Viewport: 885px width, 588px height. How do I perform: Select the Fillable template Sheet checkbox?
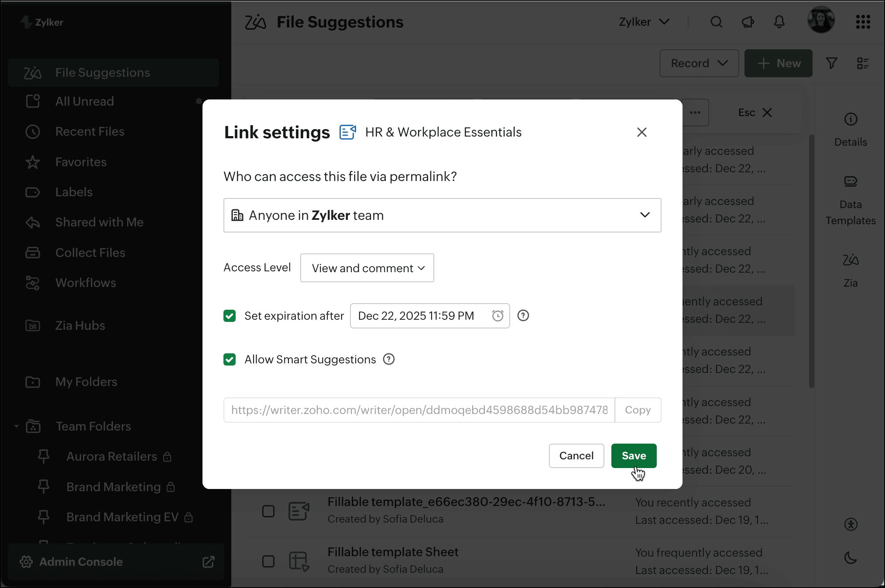(268, 561)
